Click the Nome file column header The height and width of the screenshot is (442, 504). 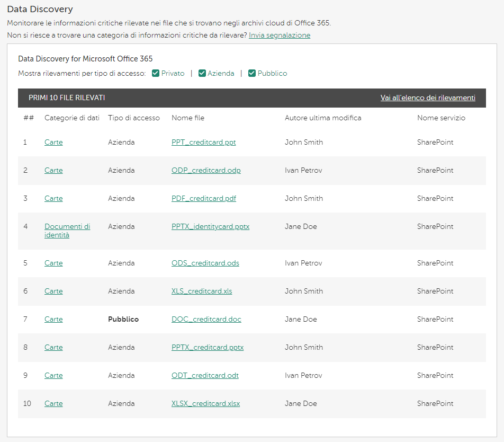point(187,118)
